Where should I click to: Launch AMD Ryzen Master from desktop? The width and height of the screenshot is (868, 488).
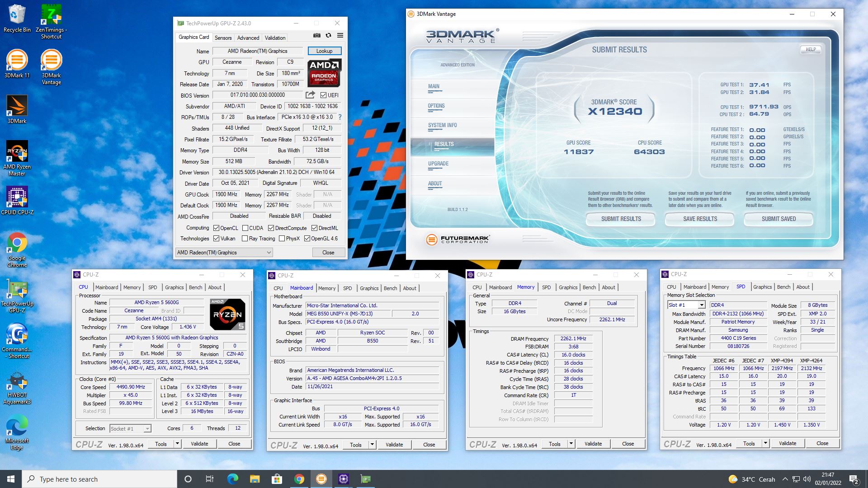[17, 158]
